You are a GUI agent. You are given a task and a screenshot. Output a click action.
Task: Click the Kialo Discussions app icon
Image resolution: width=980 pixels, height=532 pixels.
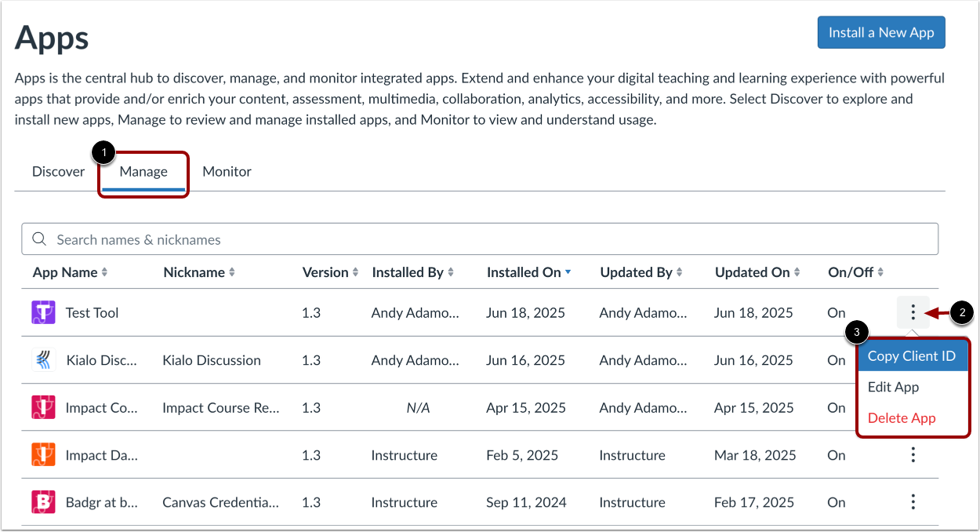(x=44, y=360)
